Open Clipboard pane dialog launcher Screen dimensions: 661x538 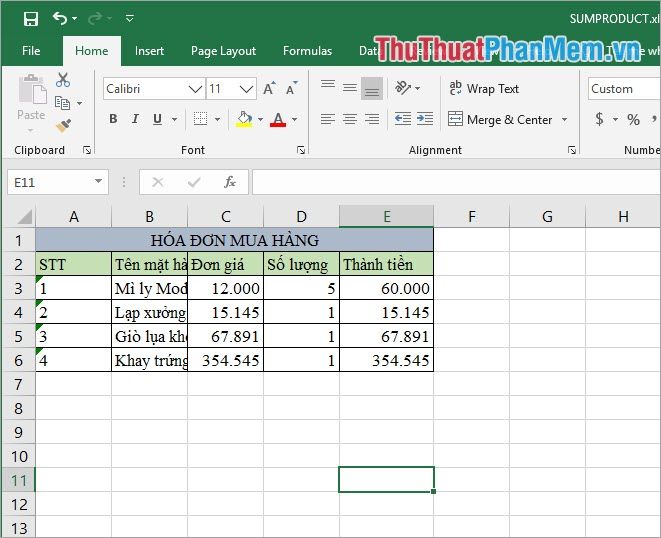(87, 150)
